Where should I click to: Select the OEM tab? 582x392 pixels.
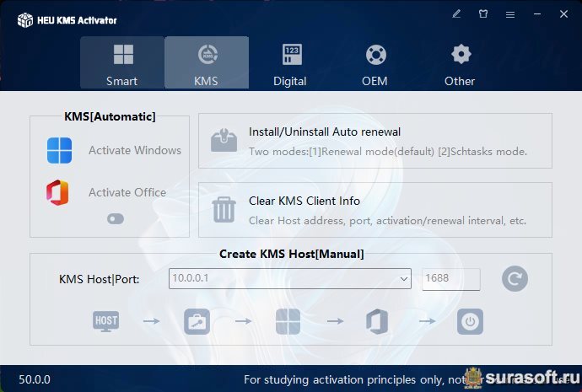(x=375, y=63)
